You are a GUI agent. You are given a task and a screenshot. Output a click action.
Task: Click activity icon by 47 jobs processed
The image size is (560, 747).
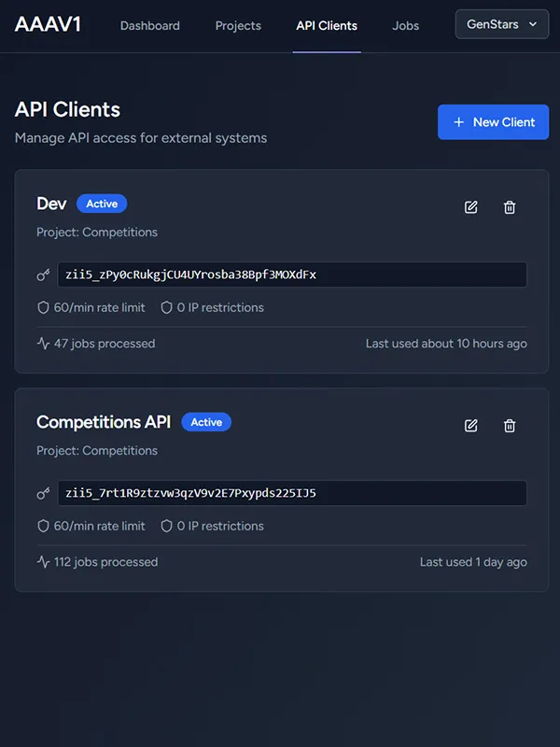pyautogui.click(x=43, y=344)
